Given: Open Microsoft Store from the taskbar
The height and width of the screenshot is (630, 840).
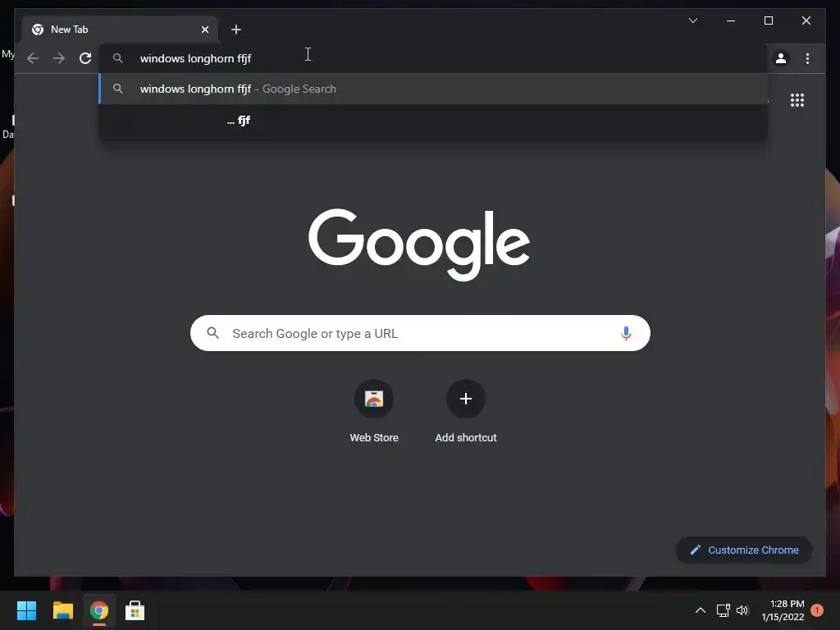Looking at the screenshot, I should coord(135,610).
